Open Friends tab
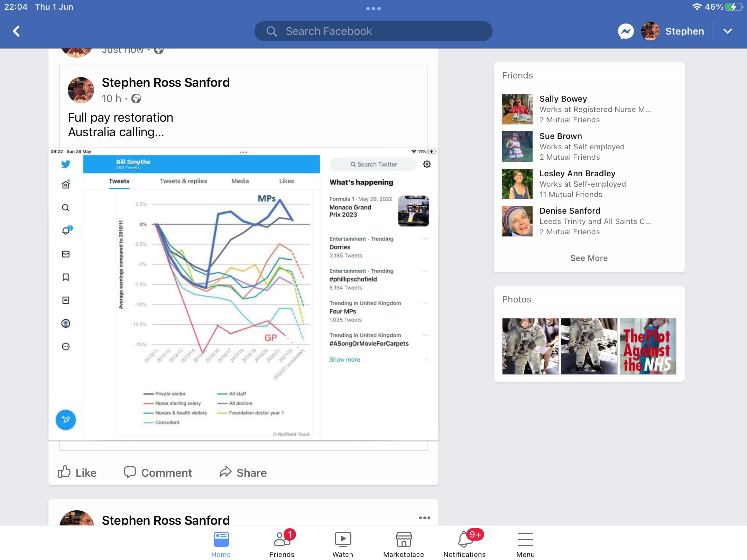The width and height of the screenshot is (747, 560). point(282,544)
